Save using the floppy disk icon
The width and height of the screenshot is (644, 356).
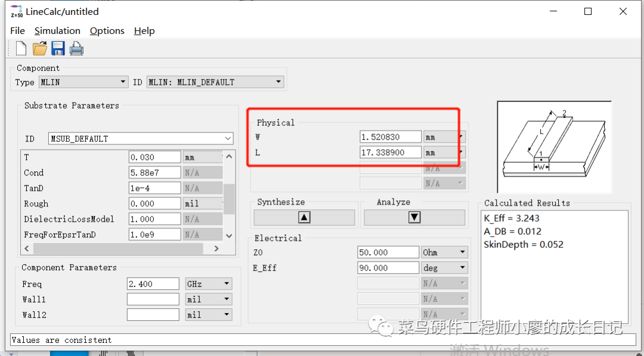pyautogui.click(x=58, y=48)
